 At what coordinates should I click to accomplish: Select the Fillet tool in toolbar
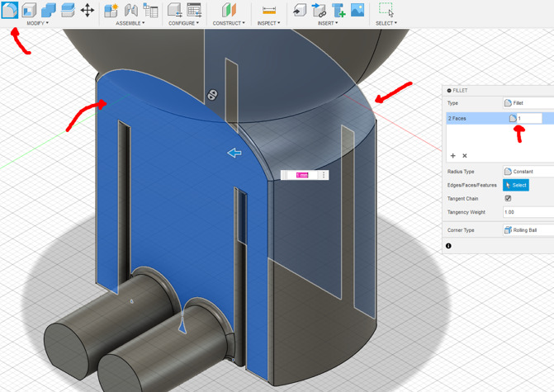[x=10, y=10]
